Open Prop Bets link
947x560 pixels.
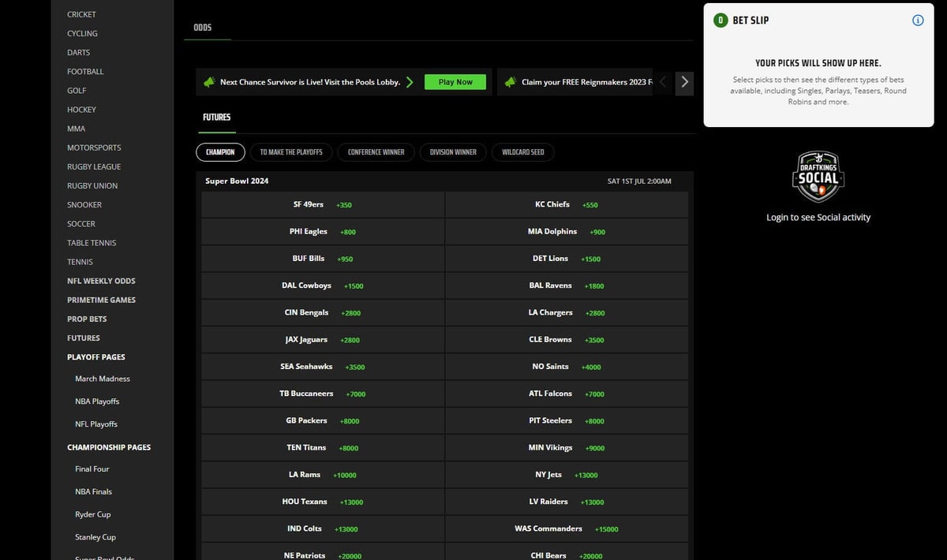click(x=87, y=319)
